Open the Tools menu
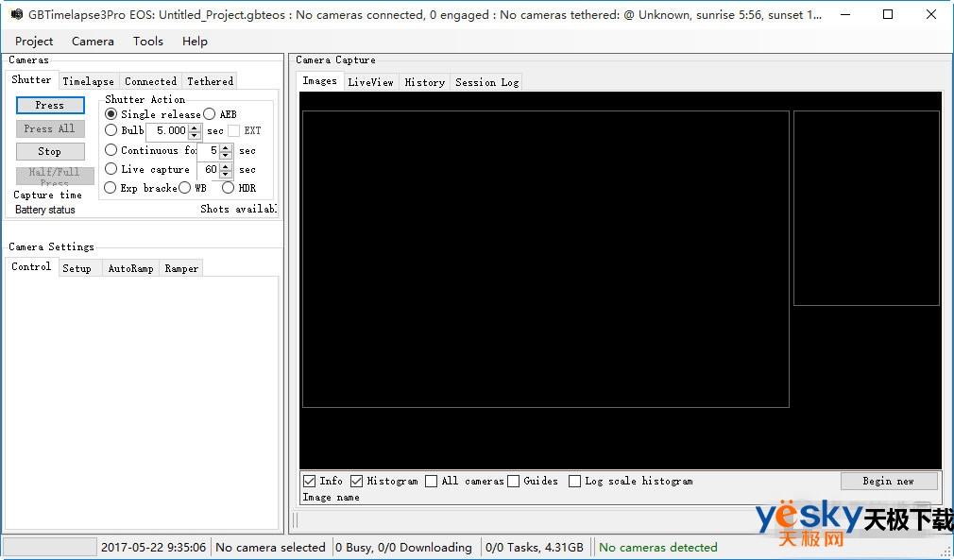 pyautogui.click(x=148, y=42)
